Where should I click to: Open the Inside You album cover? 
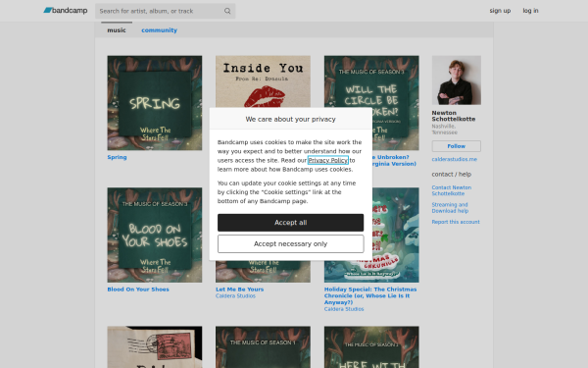tap(263, 81)
